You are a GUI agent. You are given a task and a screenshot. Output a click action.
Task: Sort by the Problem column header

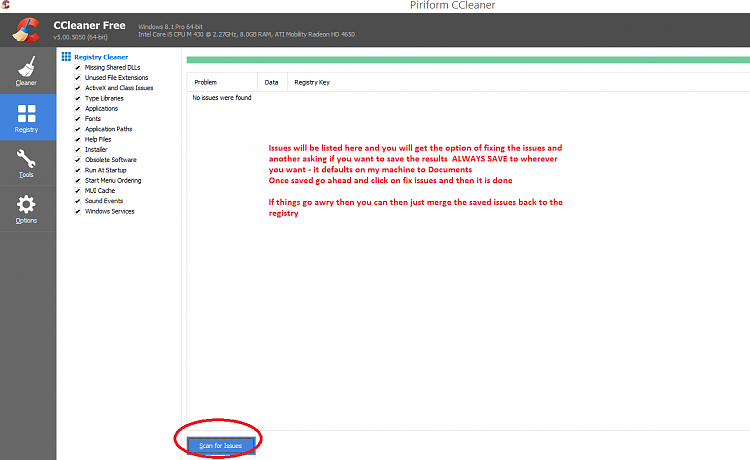tap(222, 82)
